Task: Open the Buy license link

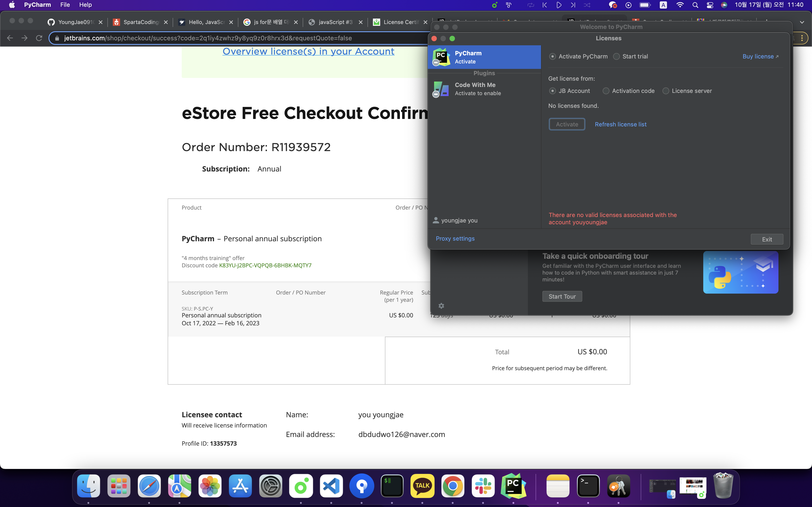Action: pos(760,56)
